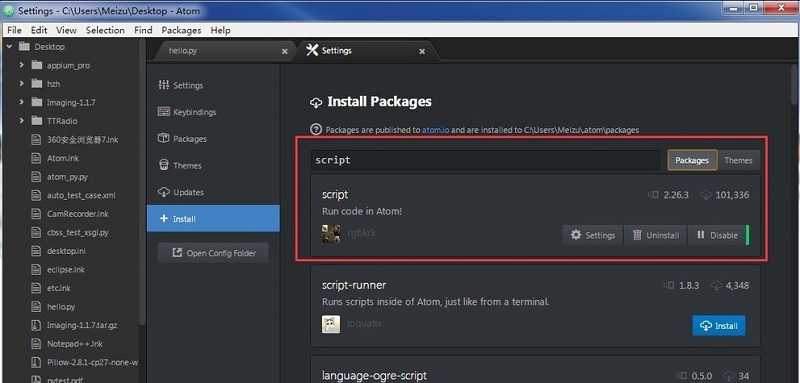Click Open Config Folder button
This screenshot has height=383, width=800.
tap(213, 253)
